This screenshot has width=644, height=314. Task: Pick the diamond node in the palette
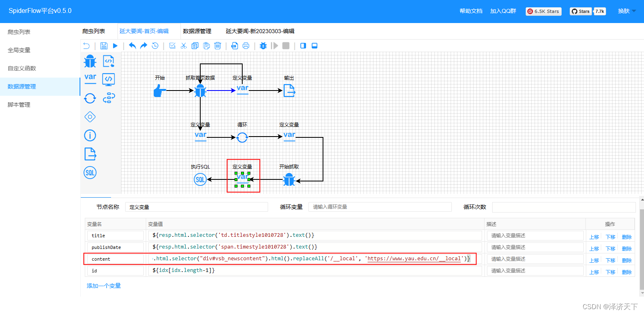coord(90,117)
